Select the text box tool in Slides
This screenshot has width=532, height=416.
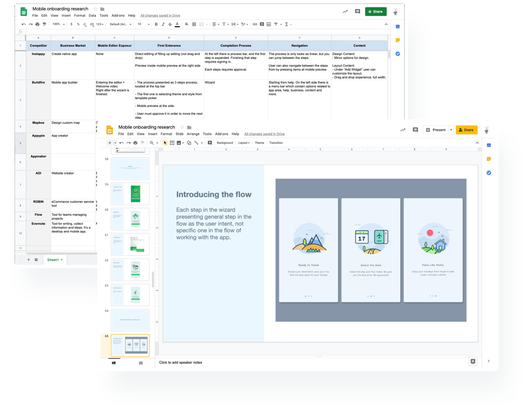(172, 143)
